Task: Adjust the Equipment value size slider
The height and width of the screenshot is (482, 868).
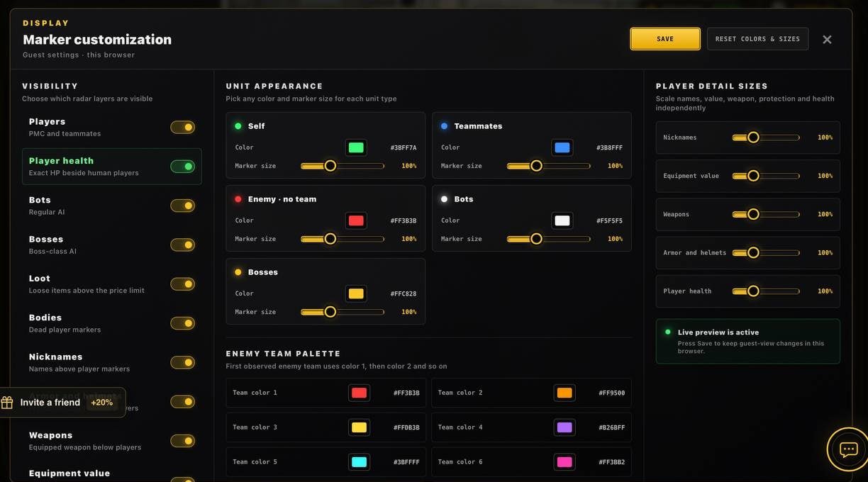Action: point(766,176)
